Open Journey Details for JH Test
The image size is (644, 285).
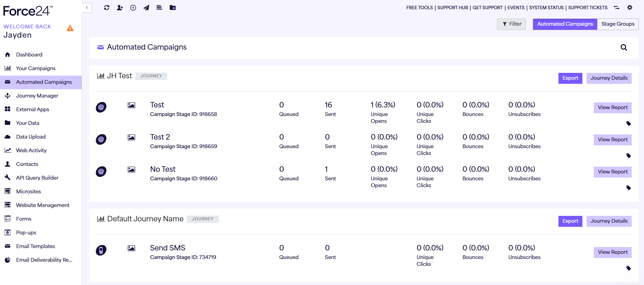tap(609, 78)
